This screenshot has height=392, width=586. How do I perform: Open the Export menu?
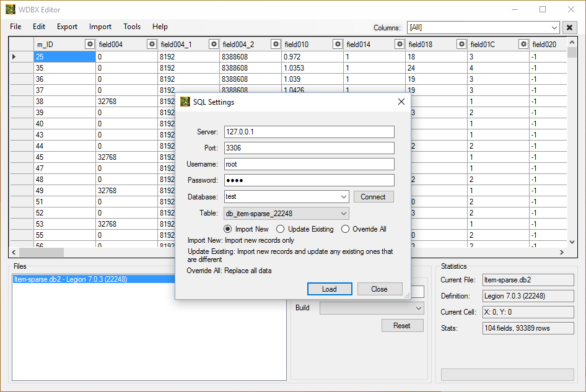point(66,27)
